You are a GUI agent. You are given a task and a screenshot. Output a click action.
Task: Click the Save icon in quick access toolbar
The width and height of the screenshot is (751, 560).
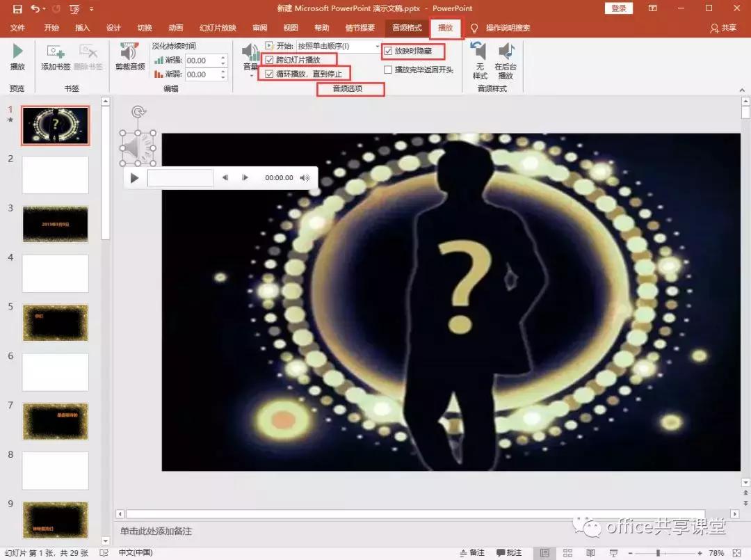pyautogui.click(x=17, y=8)
